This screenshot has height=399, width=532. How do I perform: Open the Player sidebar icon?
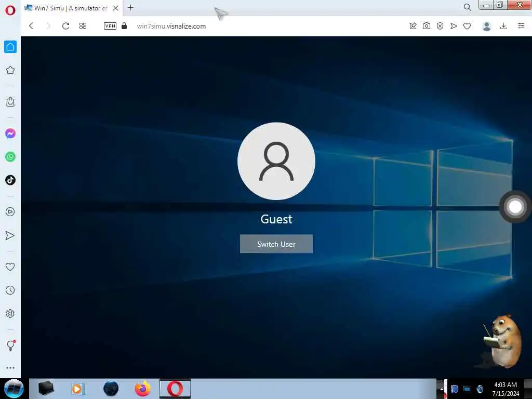pyautogui.click(x=10, y=212)
